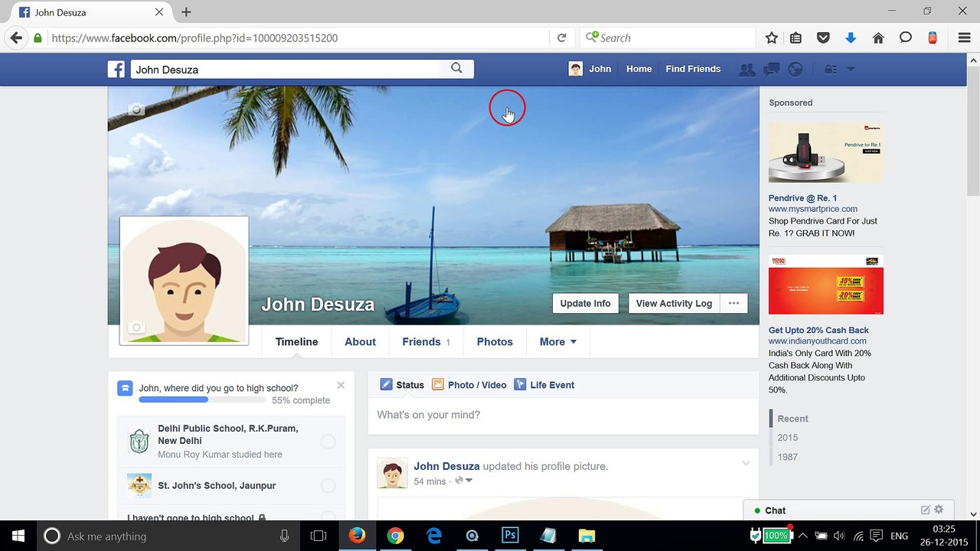Click the Firefox address bar

click(299, 37)
